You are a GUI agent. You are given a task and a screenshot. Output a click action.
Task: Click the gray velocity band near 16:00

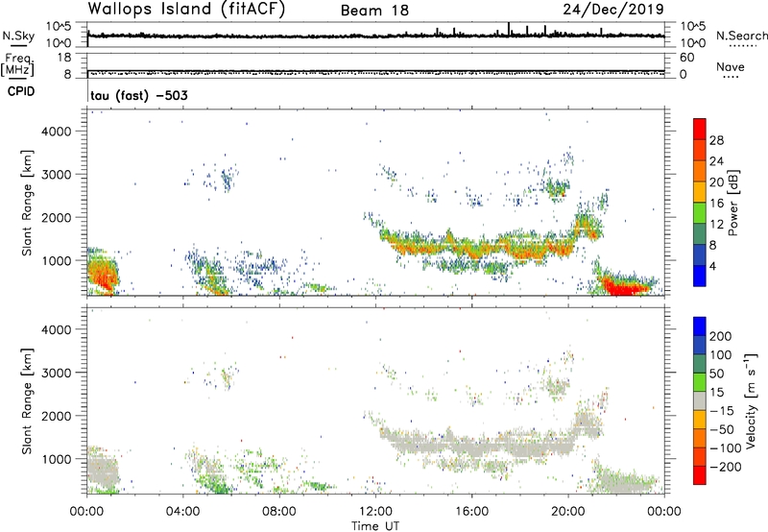[x=471, y=447]
